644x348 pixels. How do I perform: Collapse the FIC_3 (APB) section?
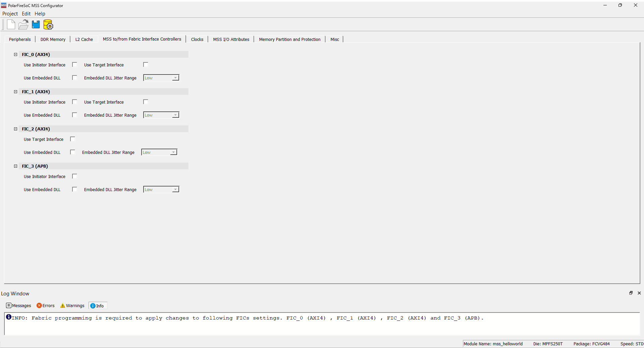pos(15,166)
